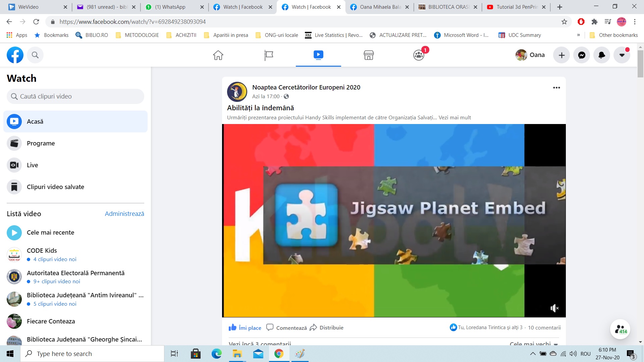Open post options three-dot menu
The height and width of the screenshot is (362, 644).
(556, 87)
